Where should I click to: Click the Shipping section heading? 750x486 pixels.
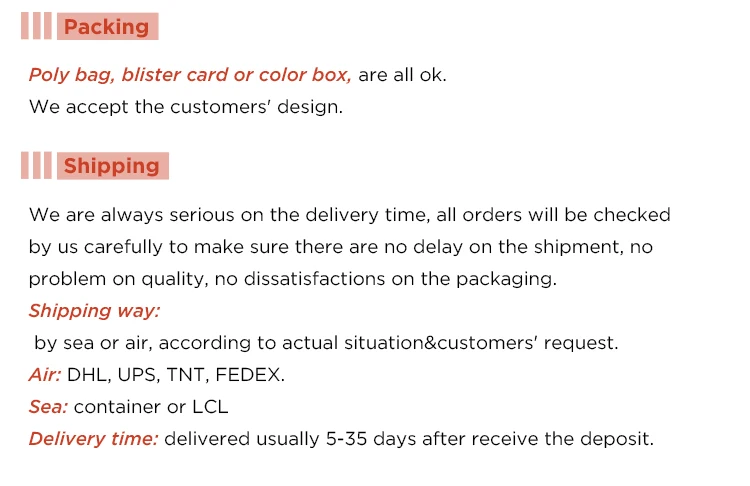(111, 166)
